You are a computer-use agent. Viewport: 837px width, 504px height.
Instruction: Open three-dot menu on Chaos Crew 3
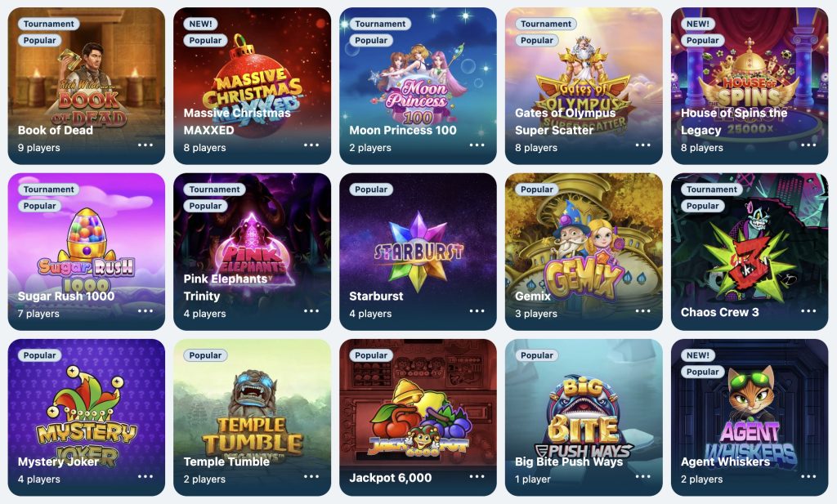point(808,311)
